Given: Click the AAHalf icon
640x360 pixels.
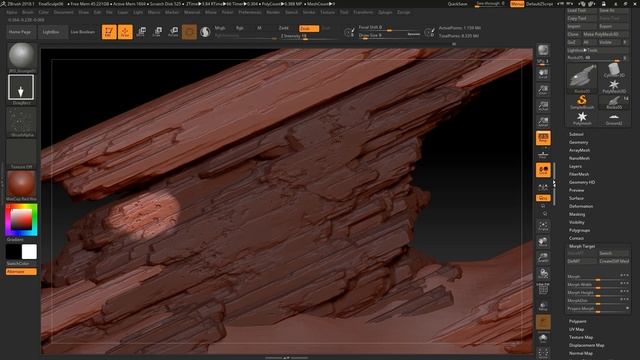Looking at the screenshot, I should point(543,122).
